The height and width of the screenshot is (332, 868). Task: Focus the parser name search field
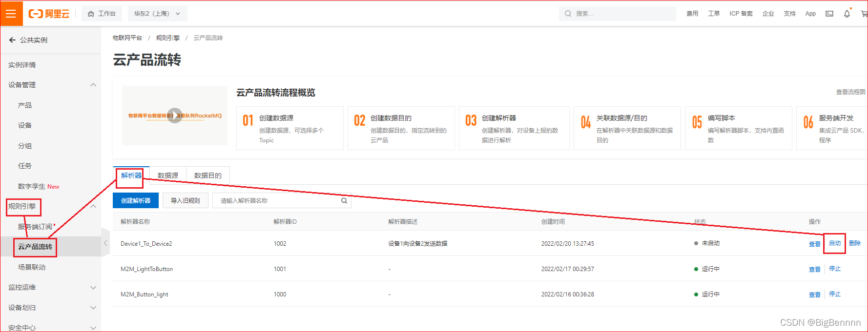282,200
